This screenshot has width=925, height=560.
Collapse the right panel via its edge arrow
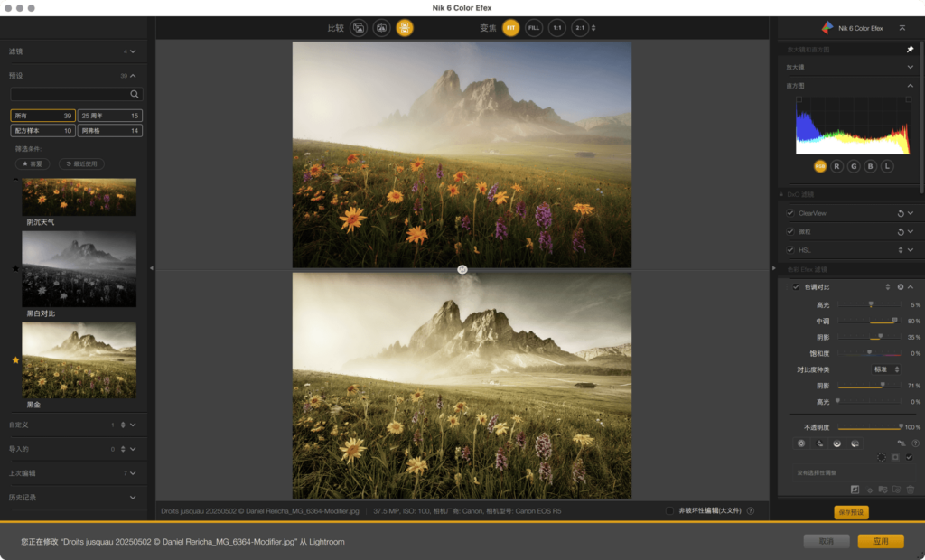[774, 268]
